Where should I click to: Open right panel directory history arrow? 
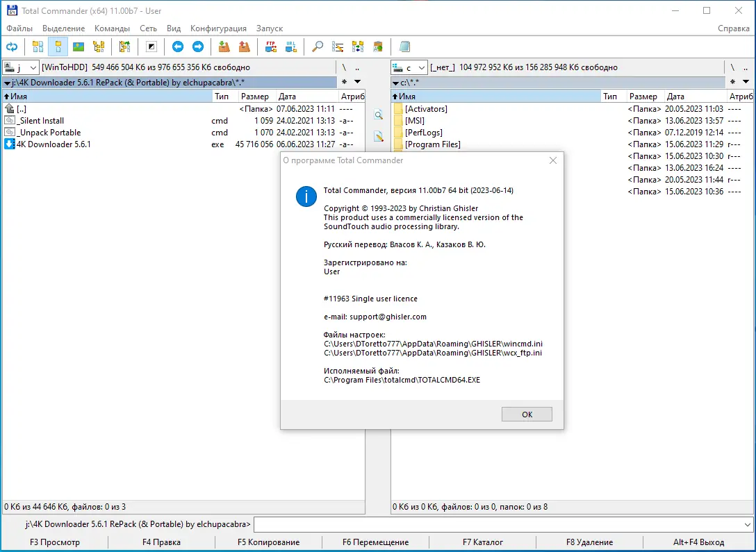tap(746, 82)
